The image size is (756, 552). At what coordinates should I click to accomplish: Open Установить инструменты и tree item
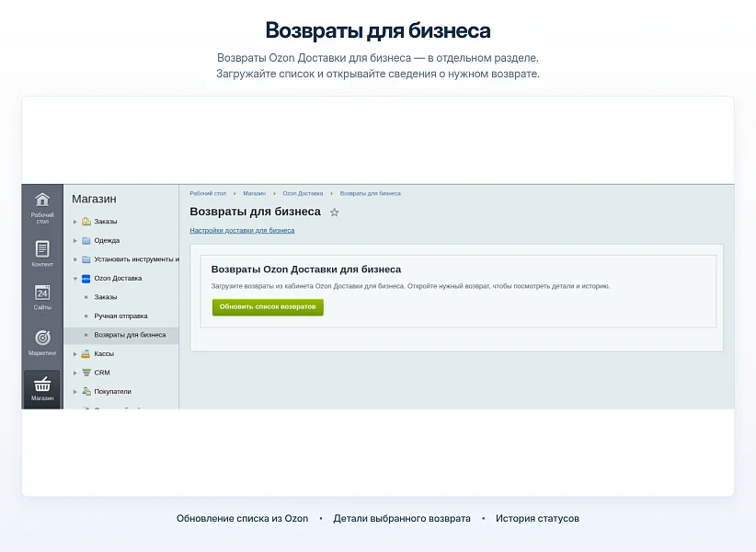(x=136, y=259)
